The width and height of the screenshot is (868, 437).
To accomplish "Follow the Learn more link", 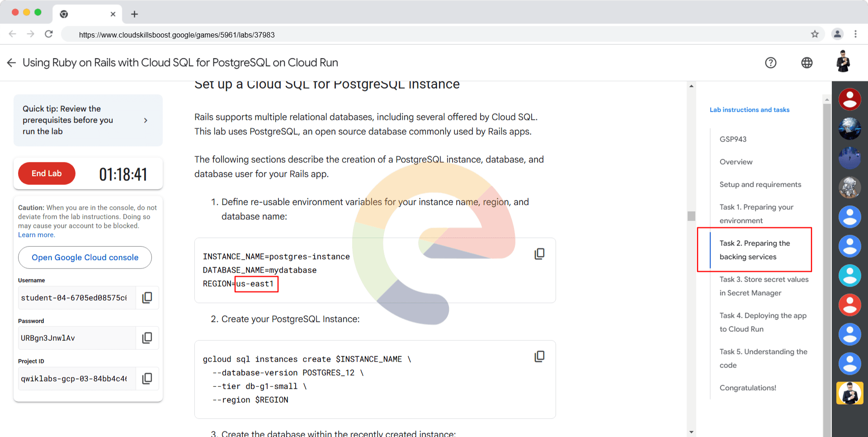I will [x=36, y=235].
